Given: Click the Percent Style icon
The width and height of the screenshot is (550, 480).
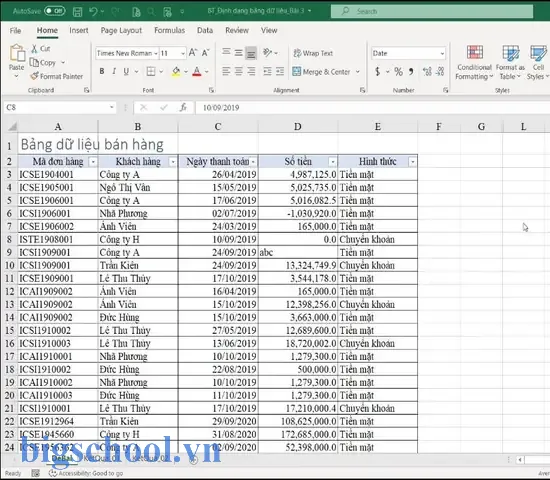Looking at the screenshot, I should click(398, 72).
